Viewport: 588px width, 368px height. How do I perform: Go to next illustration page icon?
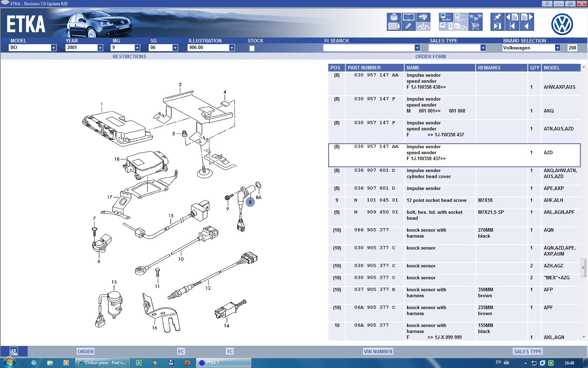pos(526,17)
